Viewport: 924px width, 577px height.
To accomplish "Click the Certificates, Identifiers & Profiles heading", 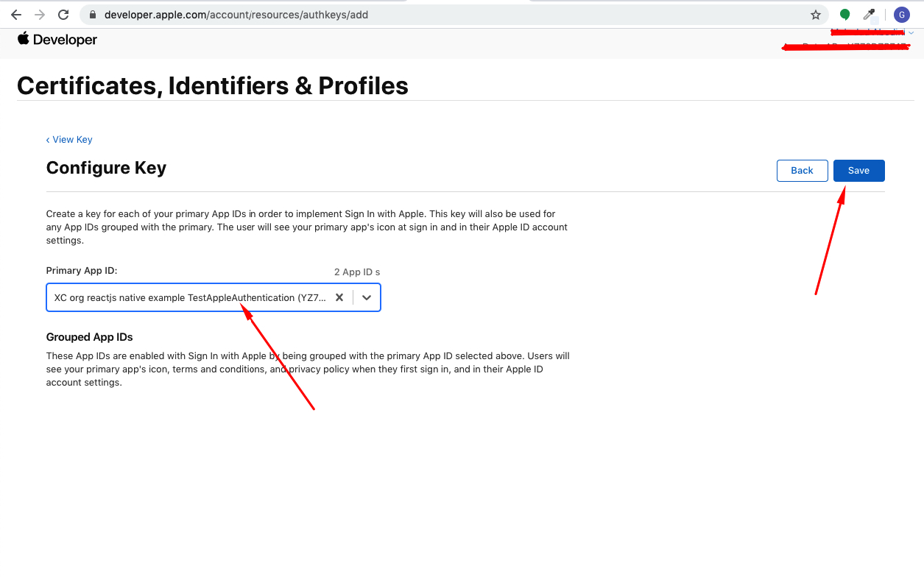I will point(212,86).
